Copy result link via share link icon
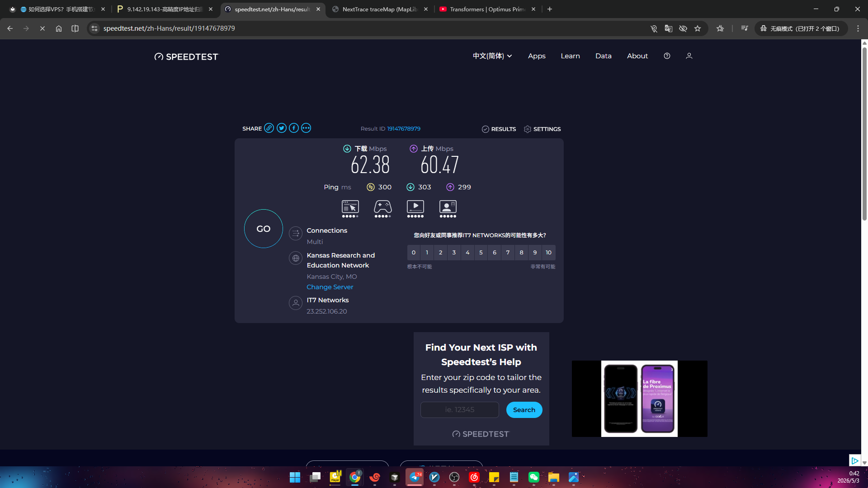The height and width of the screenshot is (488, 868). pos(269,128)
